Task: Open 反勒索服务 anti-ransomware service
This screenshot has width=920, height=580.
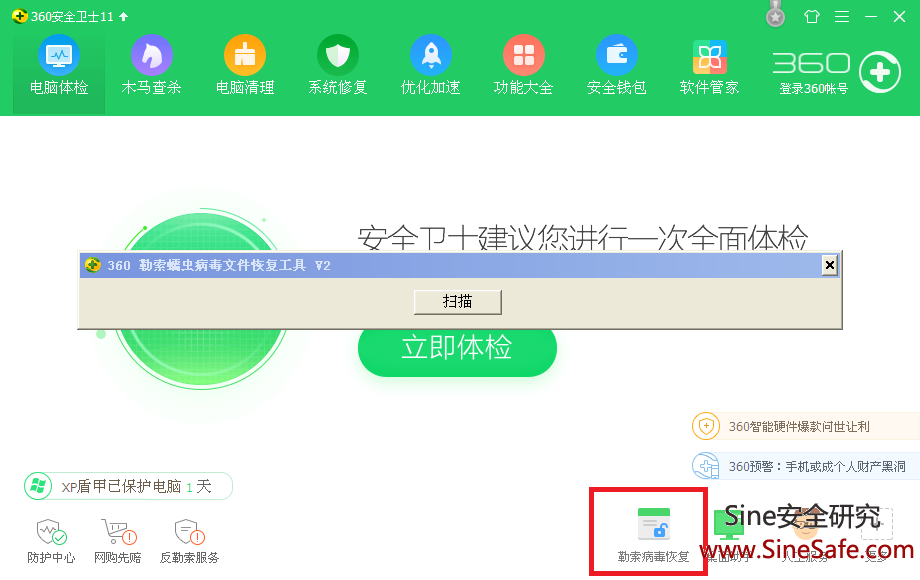Action: (x=189, y=541)
